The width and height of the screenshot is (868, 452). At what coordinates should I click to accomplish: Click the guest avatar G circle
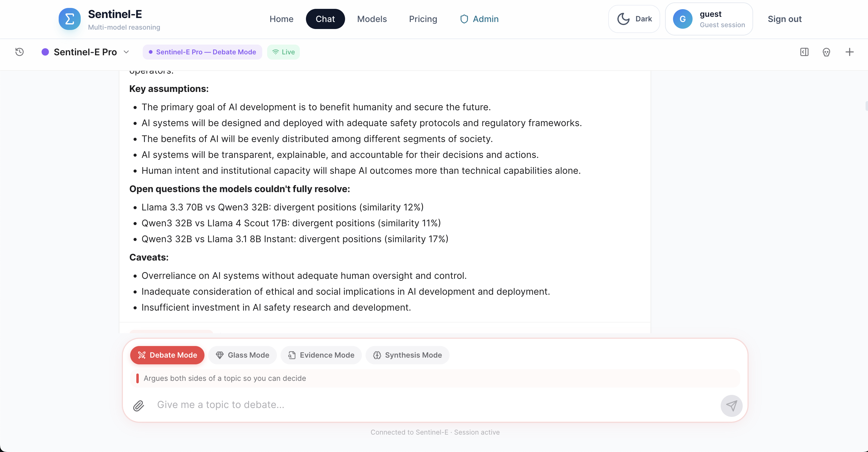(682, 19)
